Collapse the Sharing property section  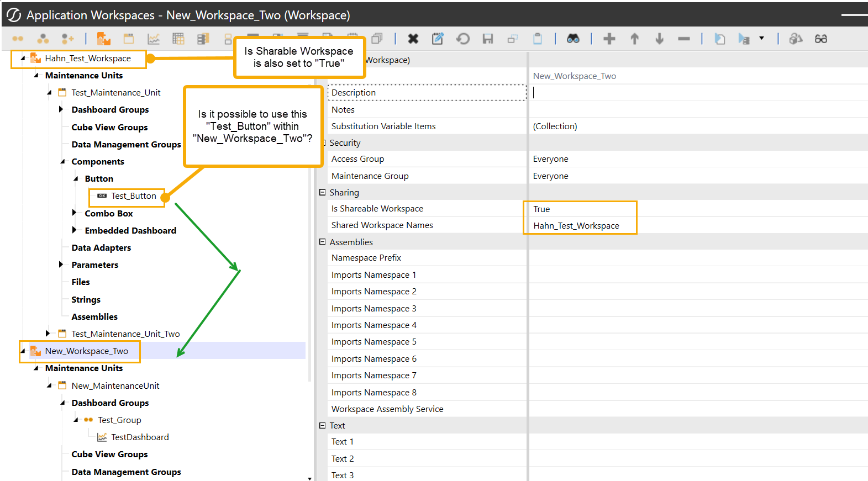coord(322,192)
